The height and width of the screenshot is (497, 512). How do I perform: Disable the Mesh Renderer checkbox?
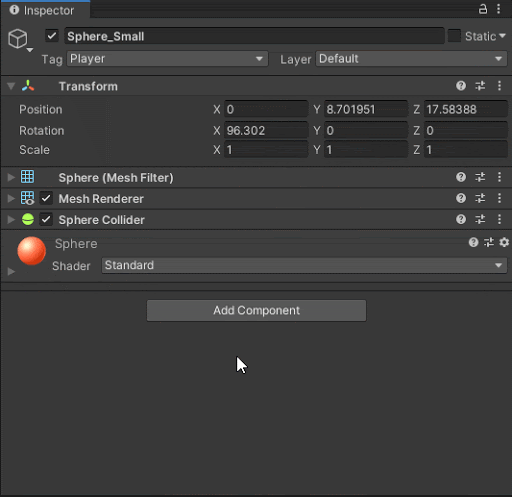(x=46, y=199)
